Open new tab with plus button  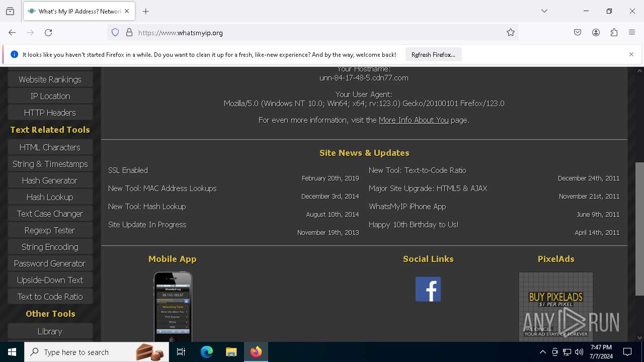[146, 11]
